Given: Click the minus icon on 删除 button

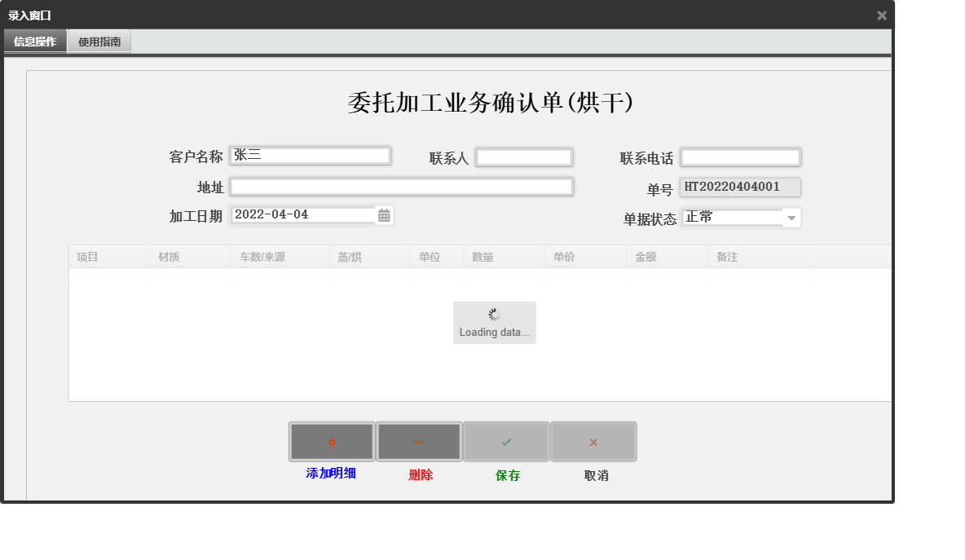Looking at the screenshot, I should point(418,441).
